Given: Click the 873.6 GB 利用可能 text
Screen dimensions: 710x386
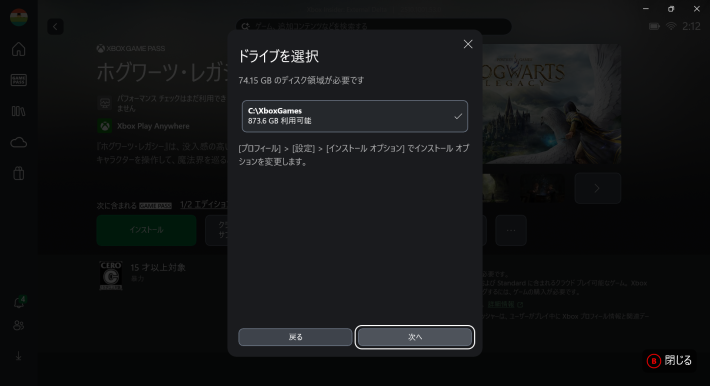Looking at the screenshot, I should (x=279, y=121).
